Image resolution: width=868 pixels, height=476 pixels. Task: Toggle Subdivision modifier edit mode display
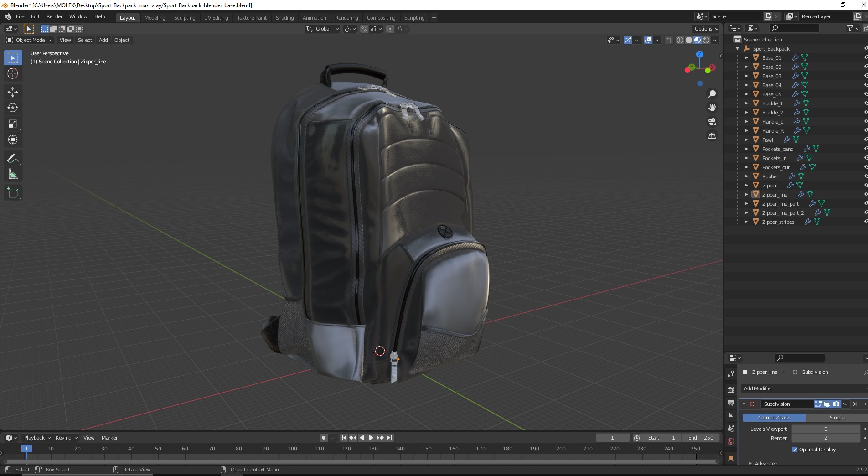coord(818,404)
